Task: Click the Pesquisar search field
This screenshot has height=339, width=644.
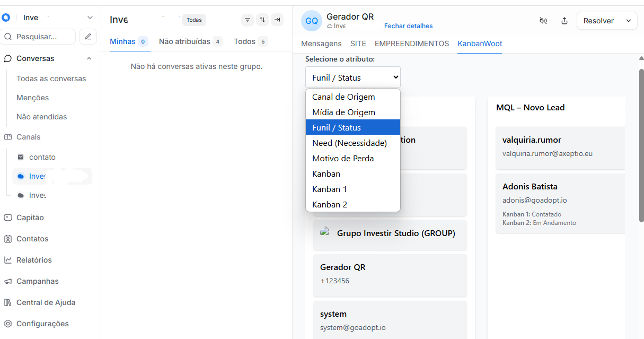Action: pos(39,37)
